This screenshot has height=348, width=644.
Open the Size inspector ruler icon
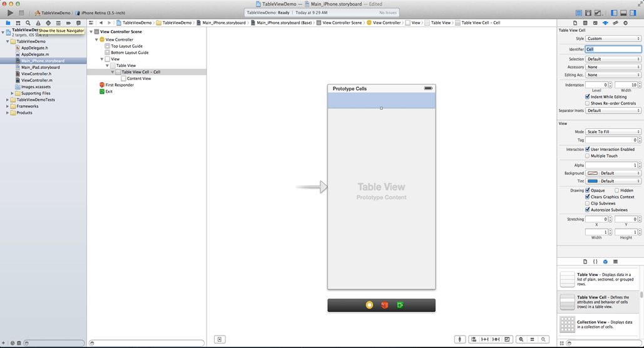pyautogui.click(x=615, y=23)
